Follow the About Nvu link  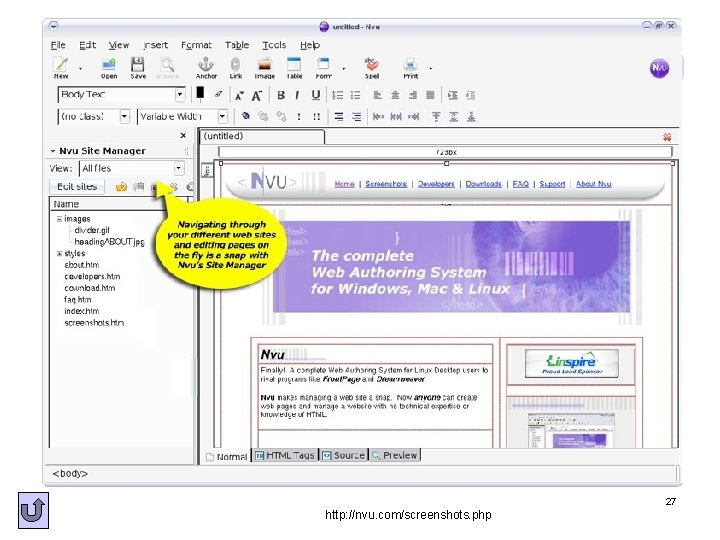coord(594,184)
